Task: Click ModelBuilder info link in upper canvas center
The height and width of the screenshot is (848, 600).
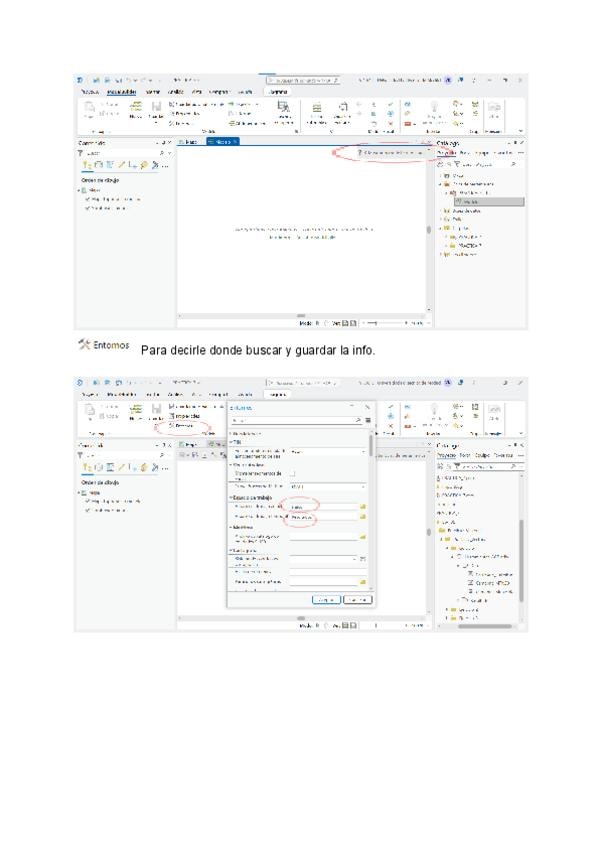Action: tap(302, 237)
